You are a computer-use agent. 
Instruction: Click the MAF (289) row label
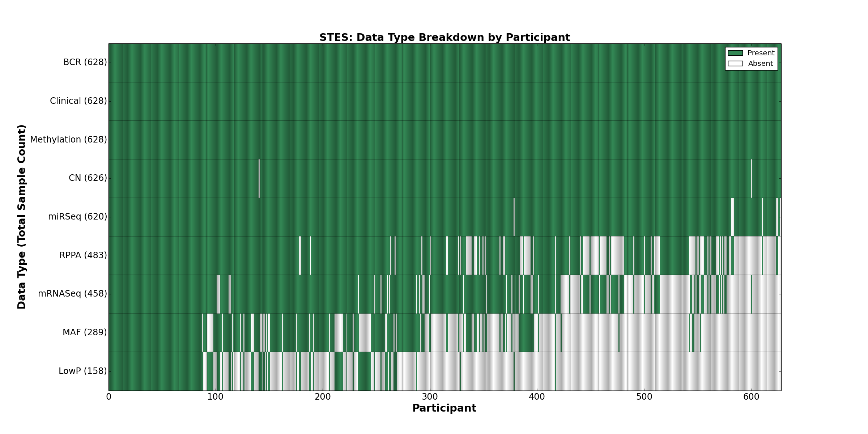click(x=85, y=332)
